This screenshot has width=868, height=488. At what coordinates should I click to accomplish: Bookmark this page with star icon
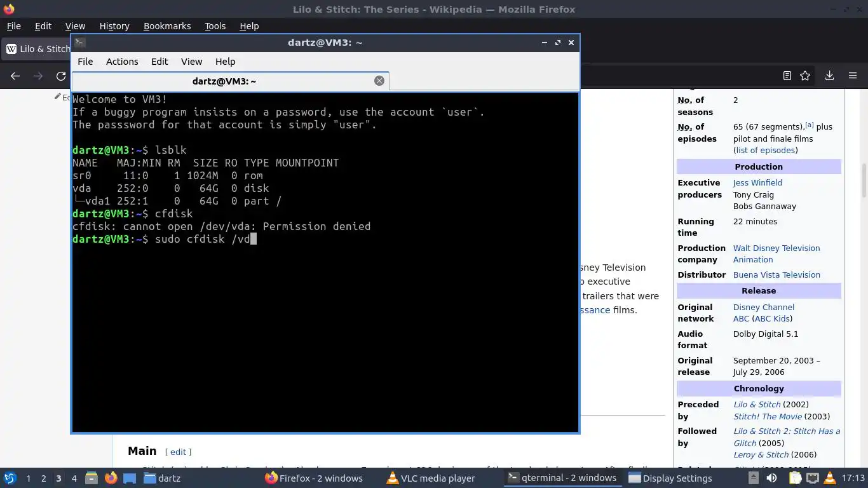click(x=805, y=76)
